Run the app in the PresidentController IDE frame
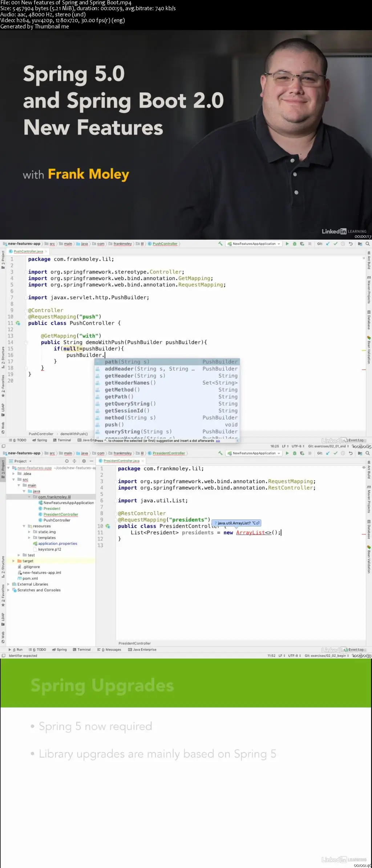Image resolution: width=372 pixels, height=868 pixels. 287,453
